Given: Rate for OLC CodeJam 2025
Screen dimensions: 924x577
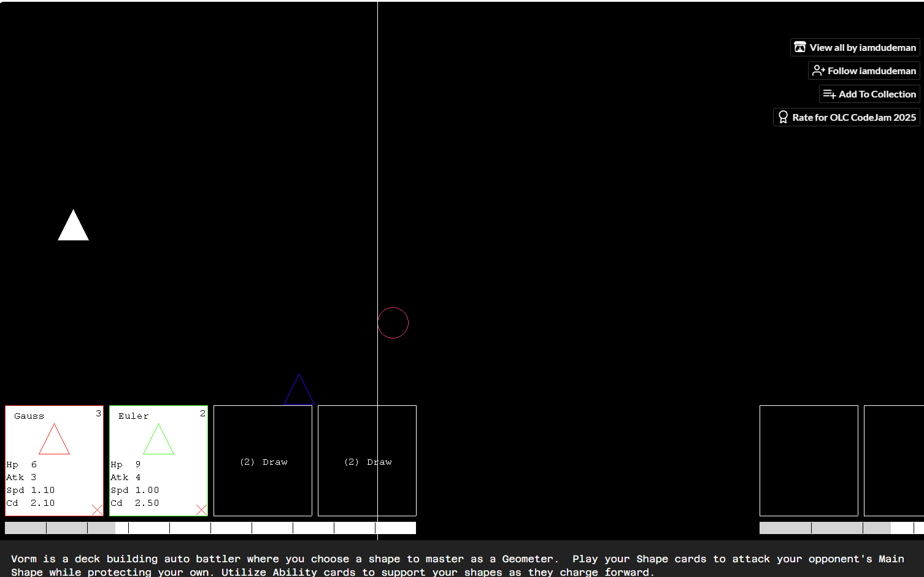Looking at the screenshot, I should pos(847,117).
